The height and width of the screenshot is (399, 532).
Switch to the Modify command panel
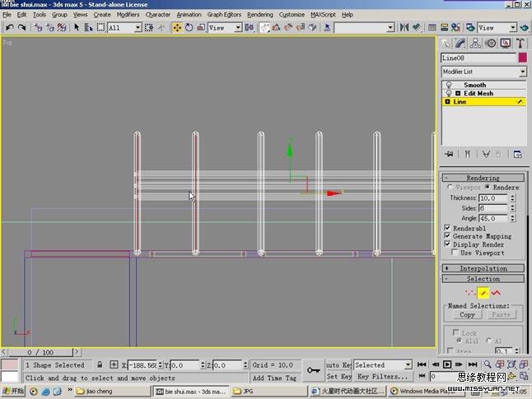(x=460, y=43)
